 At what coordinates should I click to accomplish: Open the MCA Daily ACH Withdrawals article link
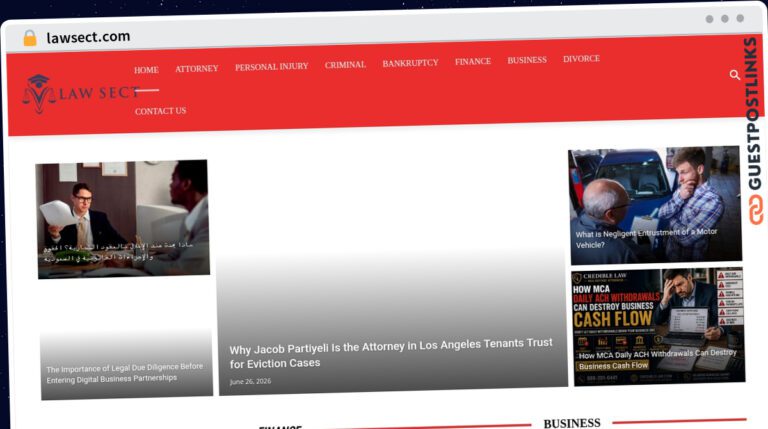pos(657,359)
